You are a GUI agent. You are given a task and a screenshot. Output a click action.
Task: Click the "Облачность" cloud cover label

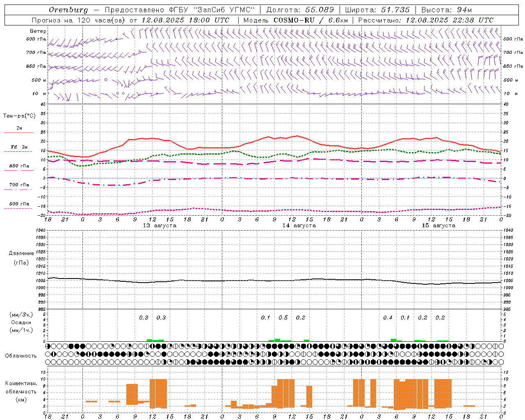click(21, 356)
